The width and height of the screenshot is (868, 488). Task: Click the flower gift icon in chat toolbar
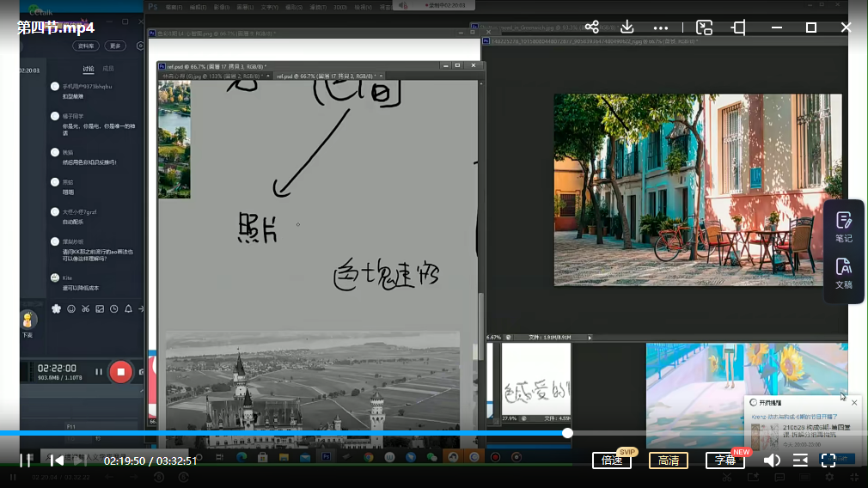(57, 308)
